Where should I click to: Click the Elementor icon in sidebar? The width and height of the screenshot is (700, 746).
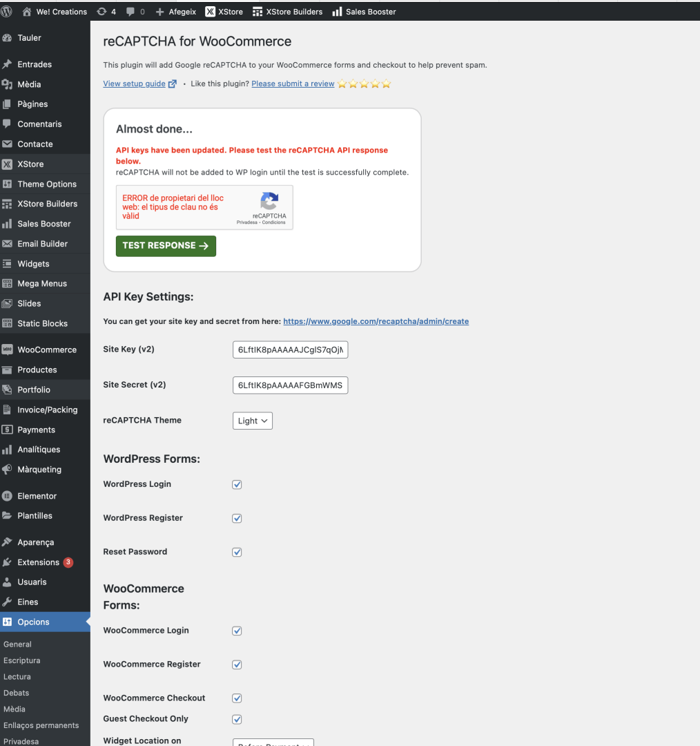pos(7,496)
